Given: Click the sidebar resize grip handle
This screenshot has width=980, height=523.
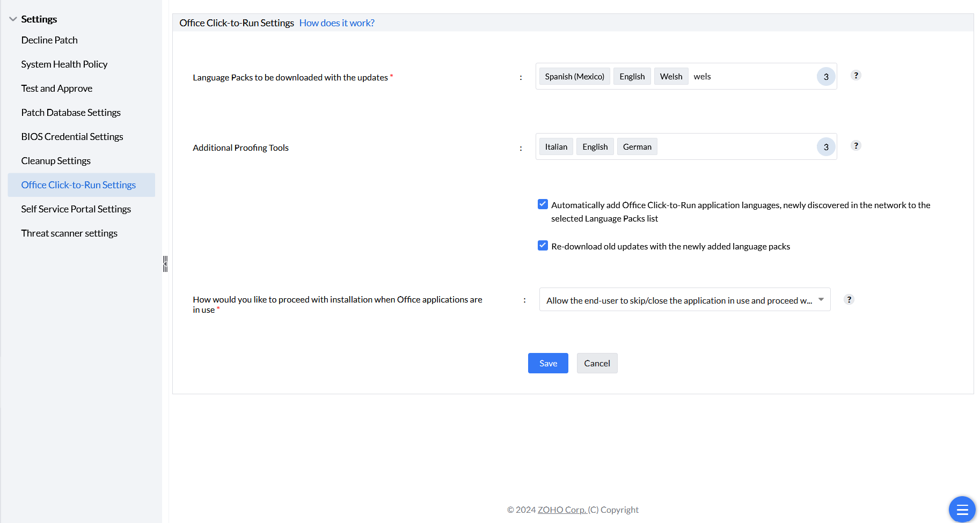Looking at the screenshot, I should (x=165, y=263).
